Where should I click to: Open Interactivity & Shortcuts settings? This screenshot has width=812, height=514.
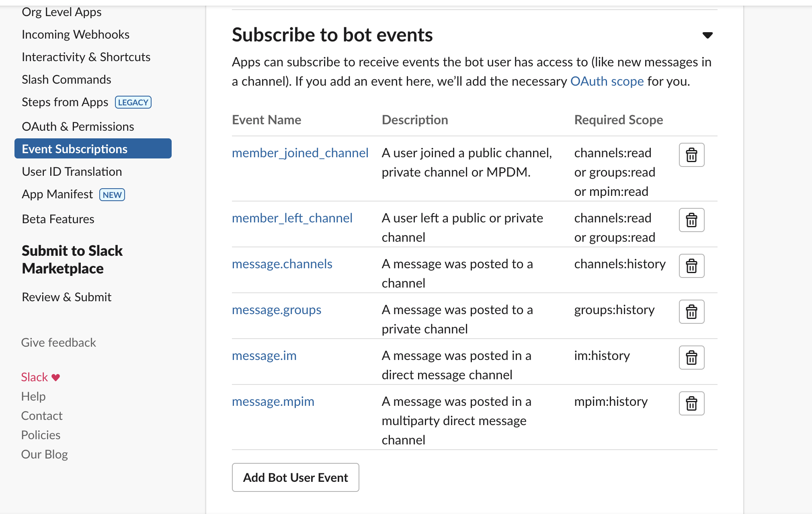[86, 57]
